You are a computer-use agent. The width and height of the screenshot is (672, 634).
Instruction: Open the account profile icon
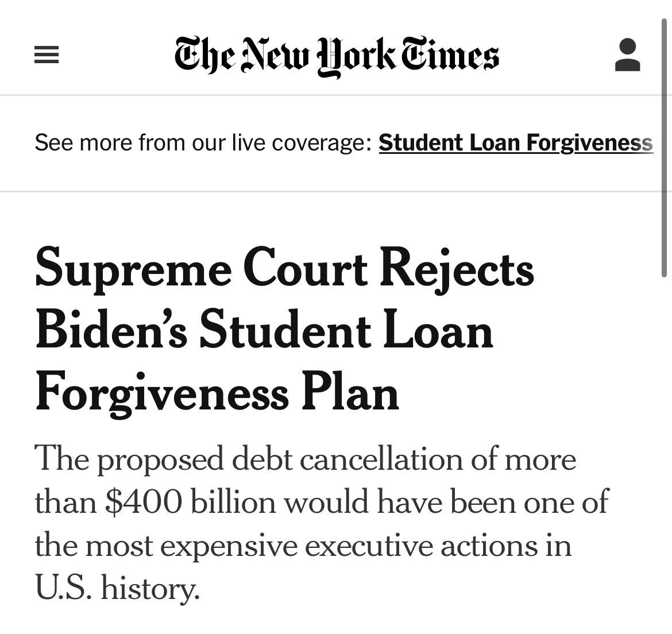click(627, 55)
